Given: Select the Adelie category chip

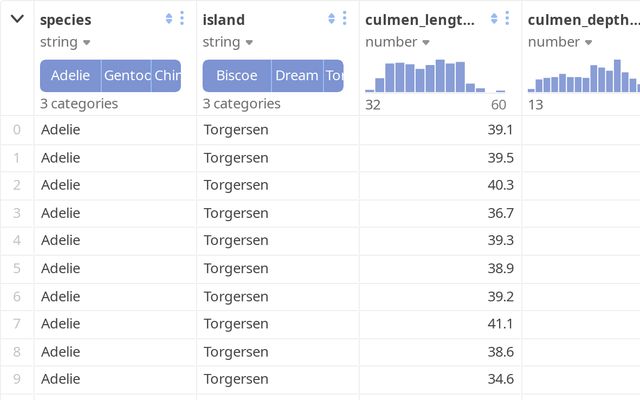Looking at the screenshot, I should [70, 76].
